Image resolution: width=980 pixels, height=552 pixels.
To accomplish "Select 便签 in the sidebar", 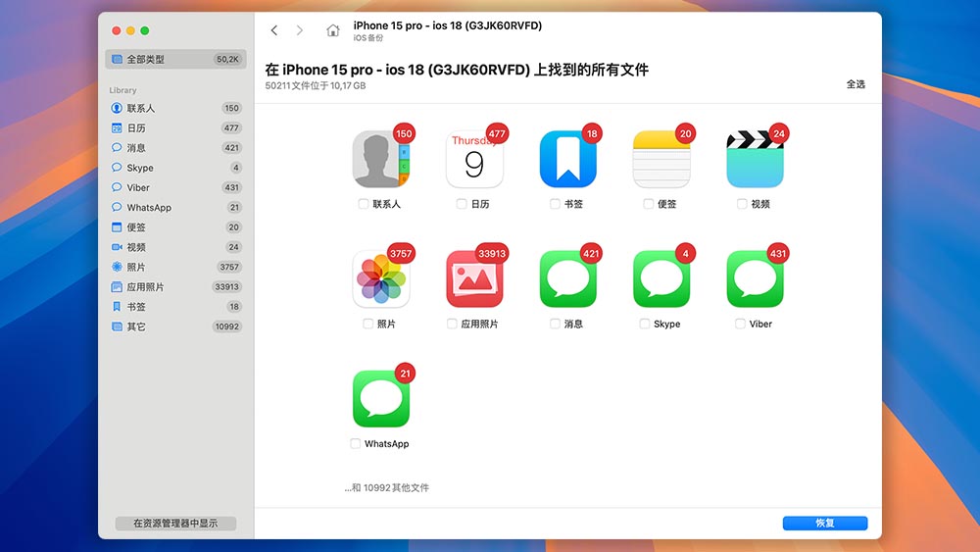I will point(175,226).
